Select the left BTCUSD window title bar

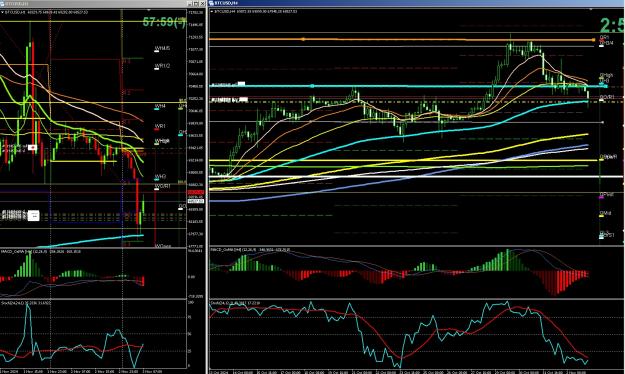click(102, 3)
